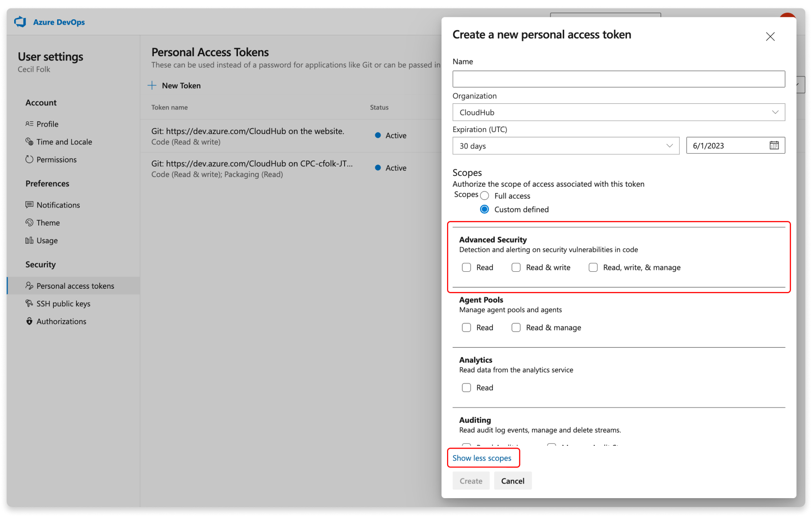Click the Azure DevOps header link
812x517 pixels.
click(59, 22)
